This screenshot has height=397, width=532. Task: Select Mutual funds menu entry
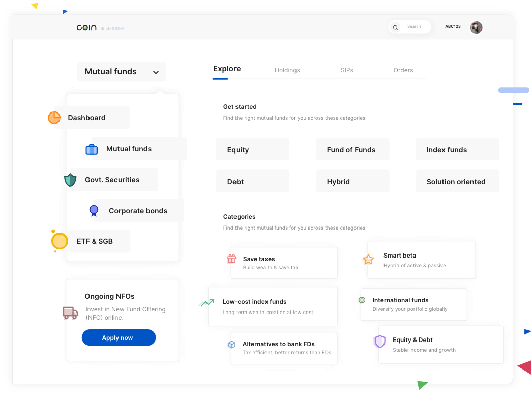pyautogui.click(x=139, y=149)
